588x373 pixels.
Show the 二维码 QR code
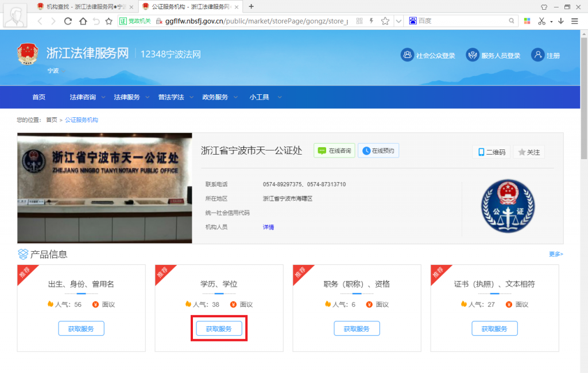[x=492, y=152]
